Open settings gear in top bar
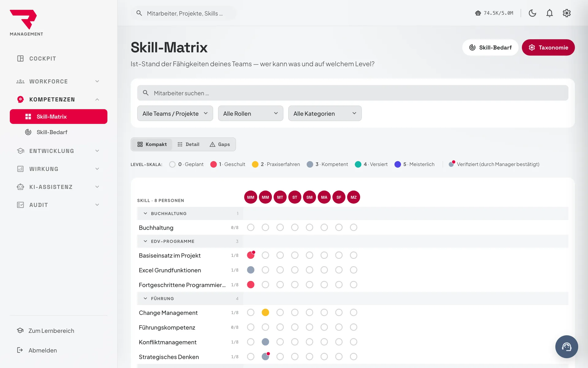The image size is (588, 368). pyautogui.click(x=567, y=13)
